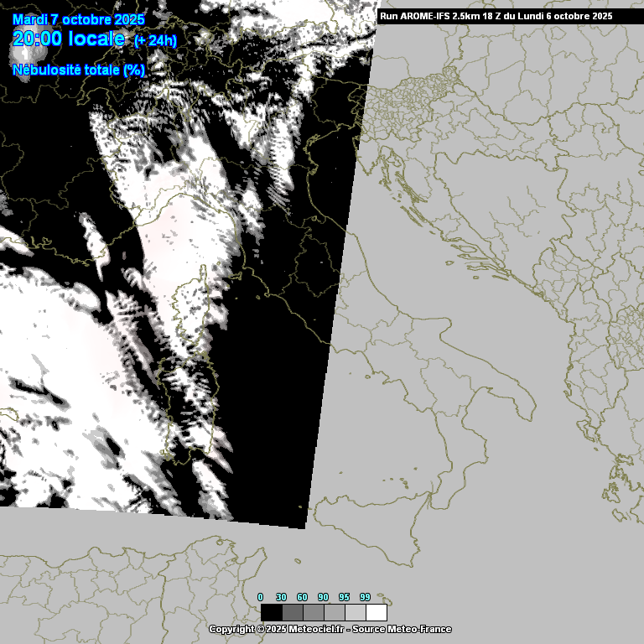Click the "Mardi 7 octobre 2025" date
Screen dimensions: 644x644
tap(79, 20)
